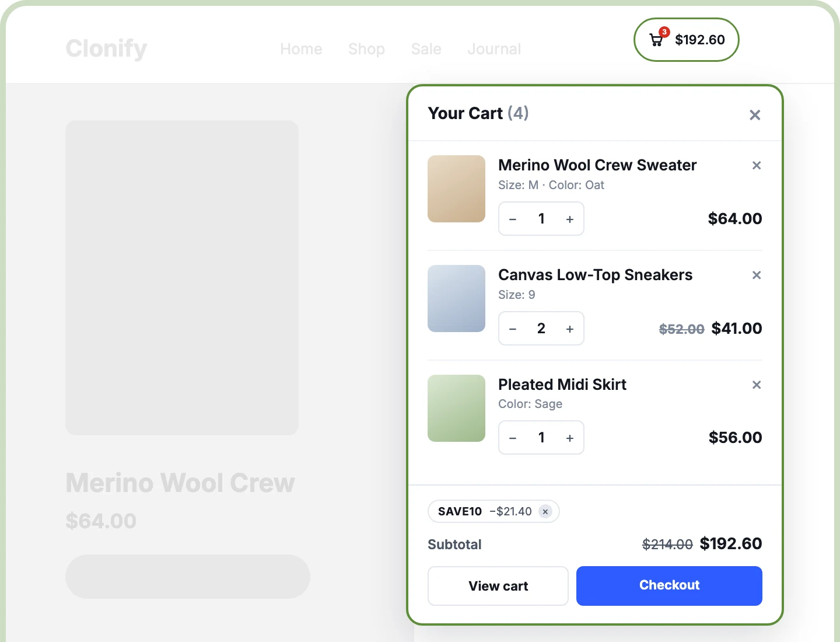This screenshot has height=642, width=840.
Task: Click the Your Cart (4) heading
Action: (478, 113)
